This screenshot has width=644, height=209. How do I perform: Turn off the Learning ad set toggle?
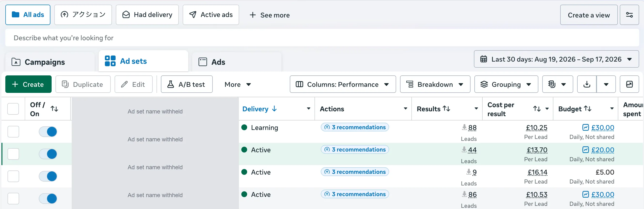pos(48,132)
